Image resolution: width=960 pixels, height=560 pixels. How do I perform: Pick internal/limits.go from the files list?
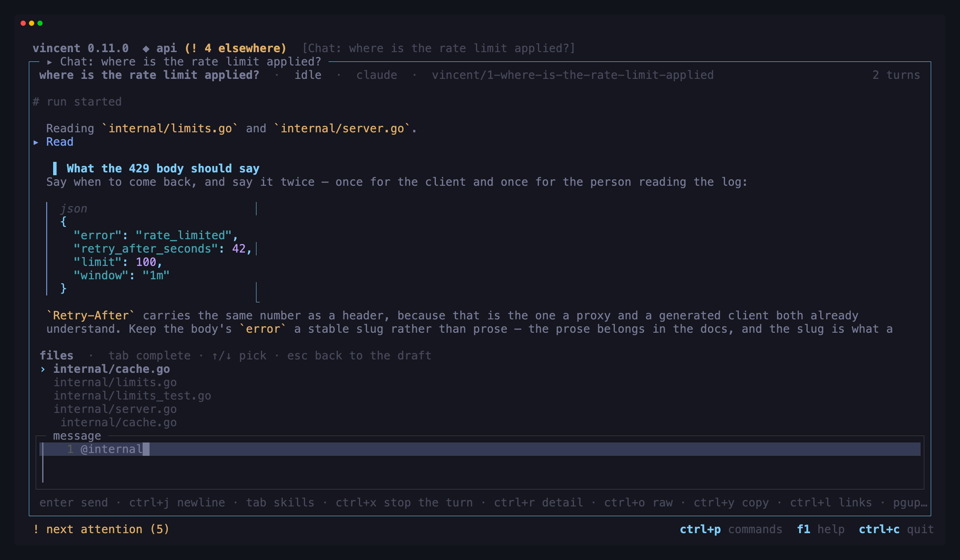click(115, 382)
